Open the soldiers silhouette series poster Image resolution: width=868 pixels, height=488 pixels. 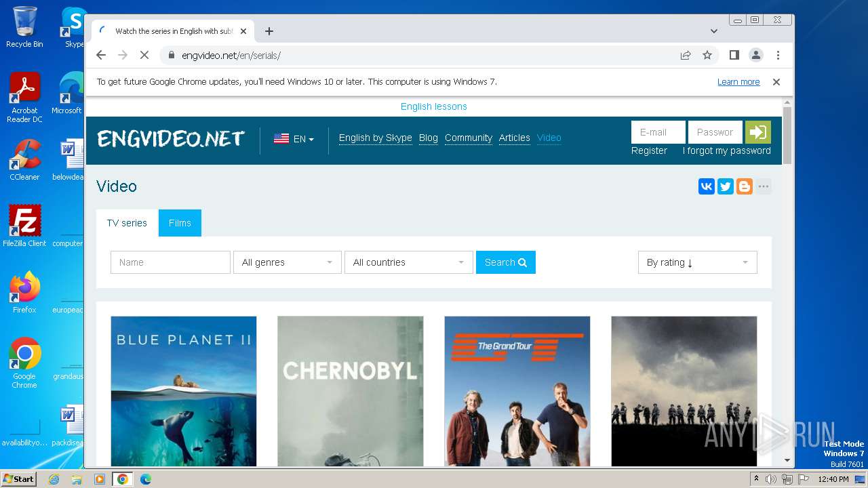point(684,391)
